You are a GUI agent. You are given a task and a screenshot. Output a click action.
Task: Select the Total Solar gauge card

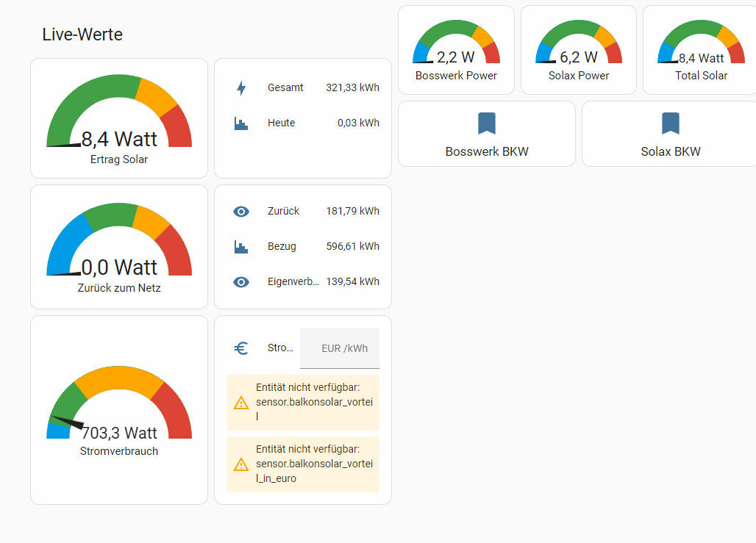tap(701, 50)
